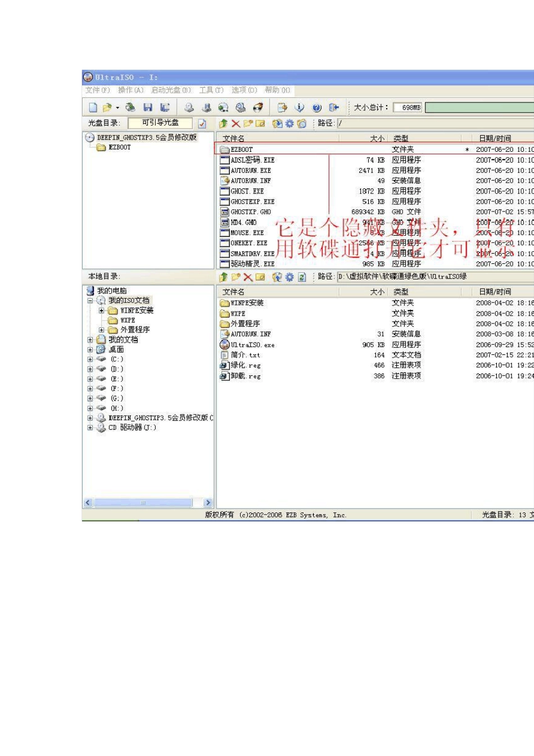Expand the (C:) drive tree node
Viewport: 534px width, 756px height.
(x=90, y=359)
